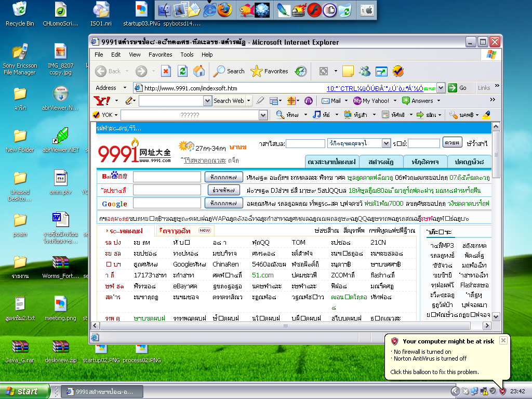
Task: Open the YOK toolbar input dropdown
Action: click(263, 115)
